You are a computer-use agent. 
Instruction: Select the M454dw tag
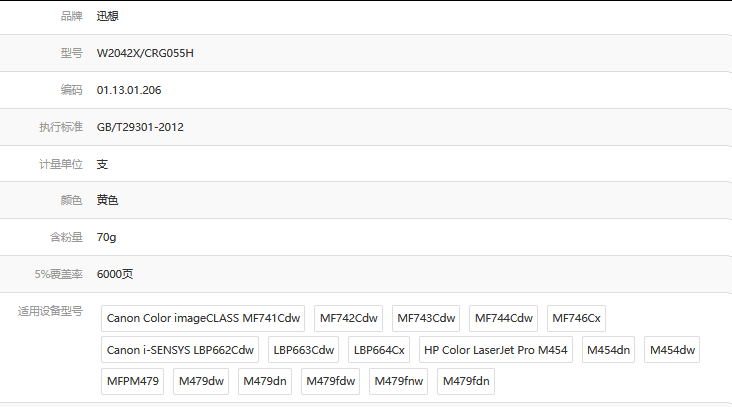coord(672,350)
